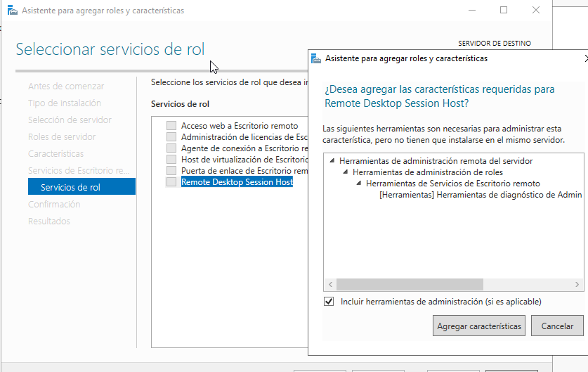Screen dimensions: 588x372
Task: Check Remote Desktop Session Host checkbox
Action: point(171,181)
